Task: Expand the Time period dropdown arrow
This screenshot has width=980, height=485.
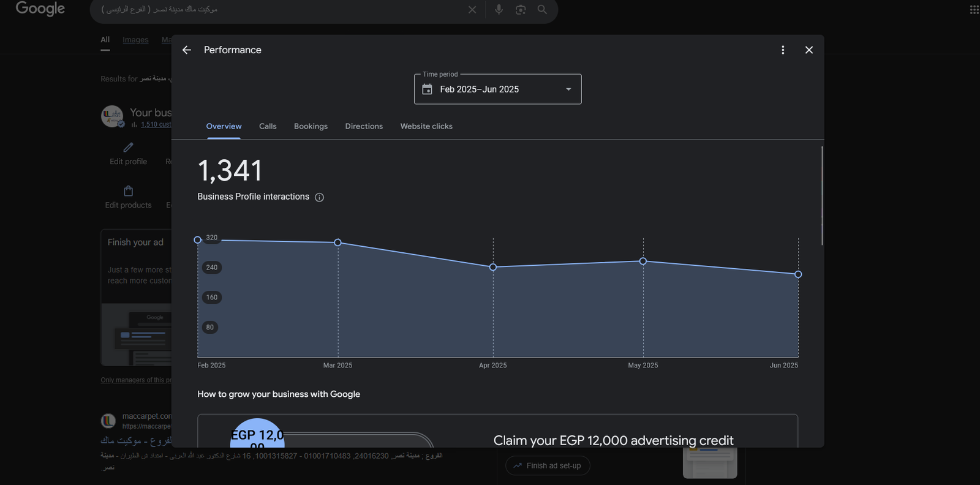Action: pos(568,89)
